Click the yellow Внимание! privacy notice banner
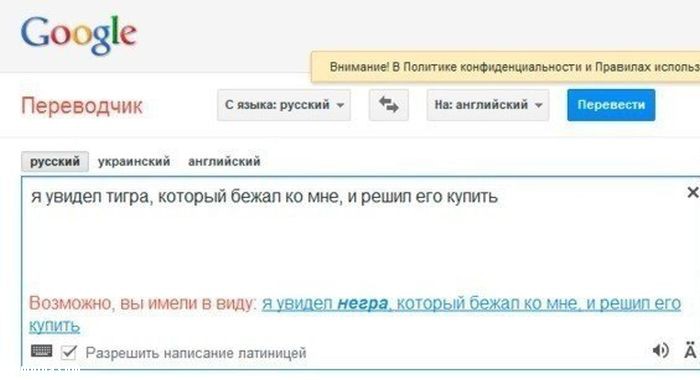The image size is (700, 380). pyautogui.click(x=505, y=67)
